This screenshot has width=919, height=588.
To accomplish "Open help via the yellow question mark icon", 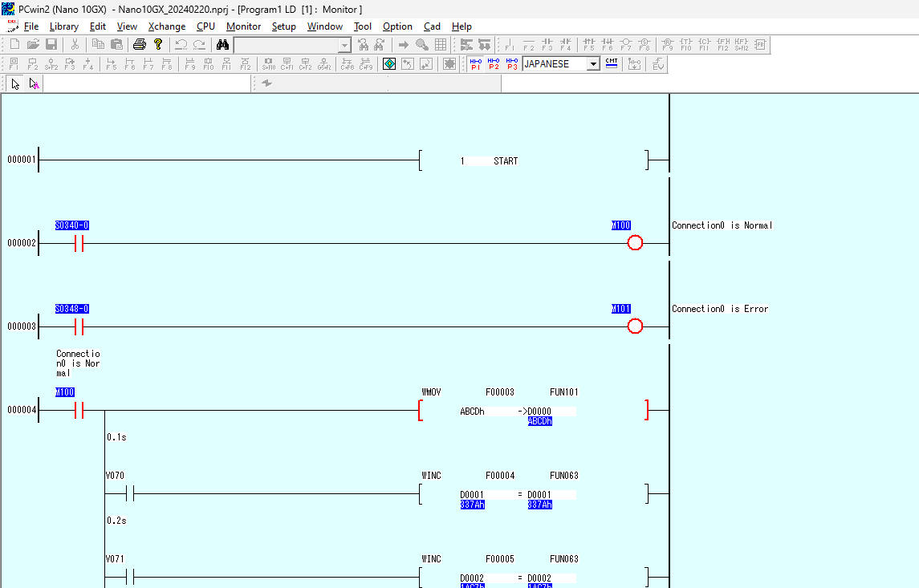I will pyautogui.click(x=157, y=44).
